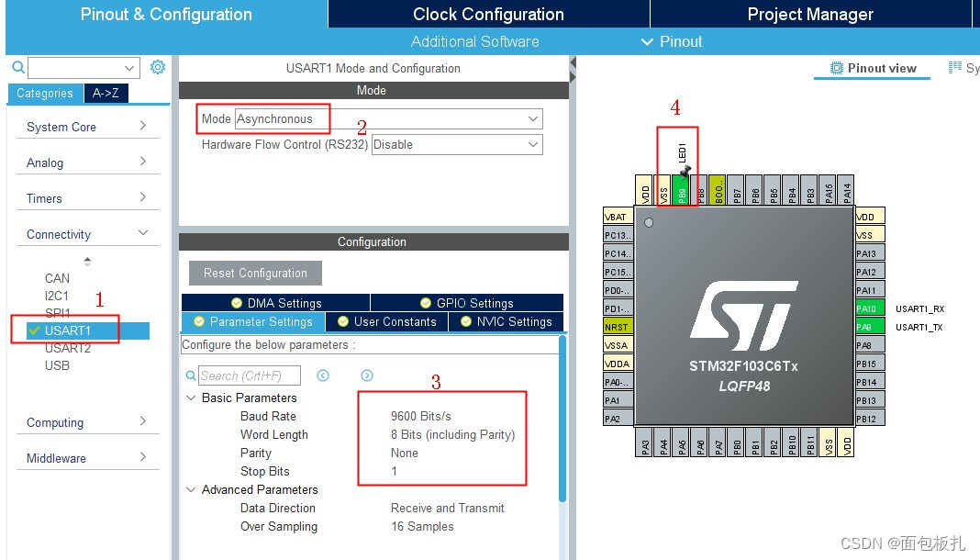Viewport: 980px width, 560px height.
Task: Click the search magnifier icon in the sidebar
Action: coord(18,67)
